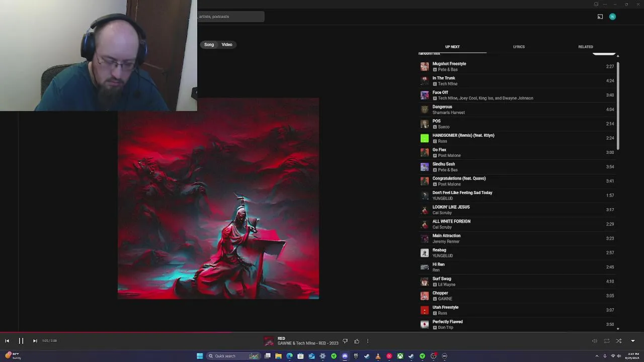Select LOOKIN' LIKE JESUS in queue
The image size is (644, 362).
tap(517, 210)
